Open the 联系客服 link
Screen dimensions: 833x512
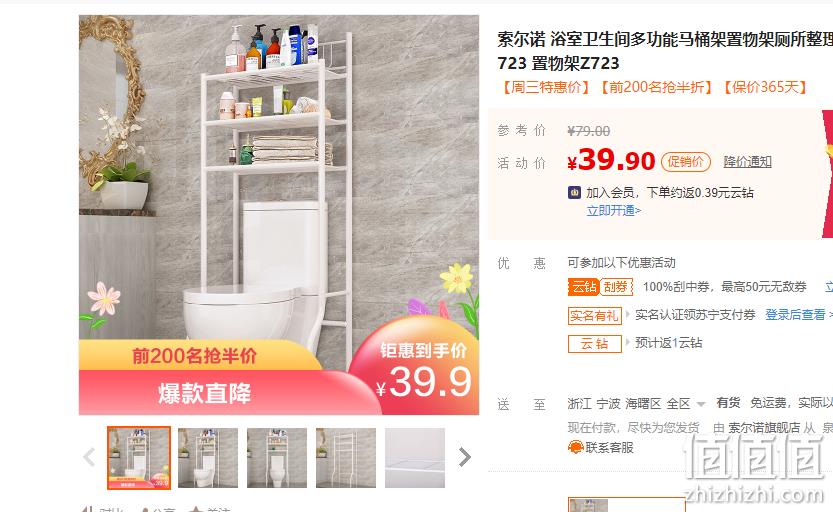(x=609, y=448)
